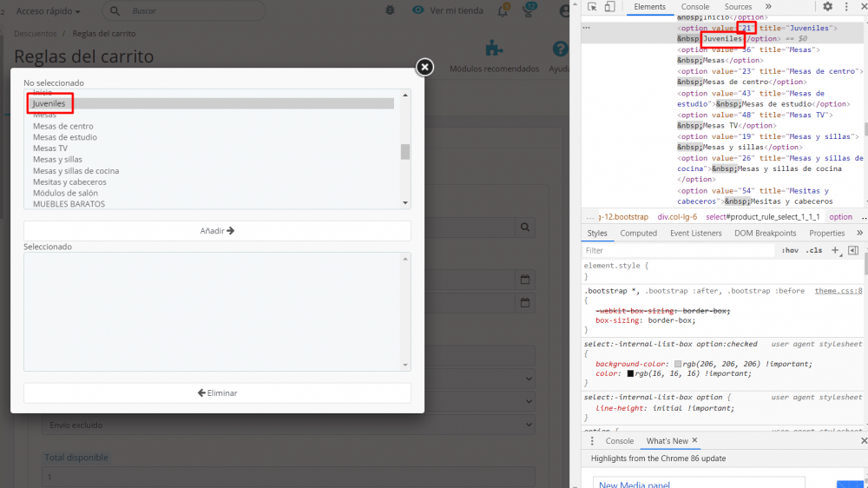The image size is (868, 488).
Task: Click the No seleccionado list scrollbar thumb
Action: pos(405,151)
